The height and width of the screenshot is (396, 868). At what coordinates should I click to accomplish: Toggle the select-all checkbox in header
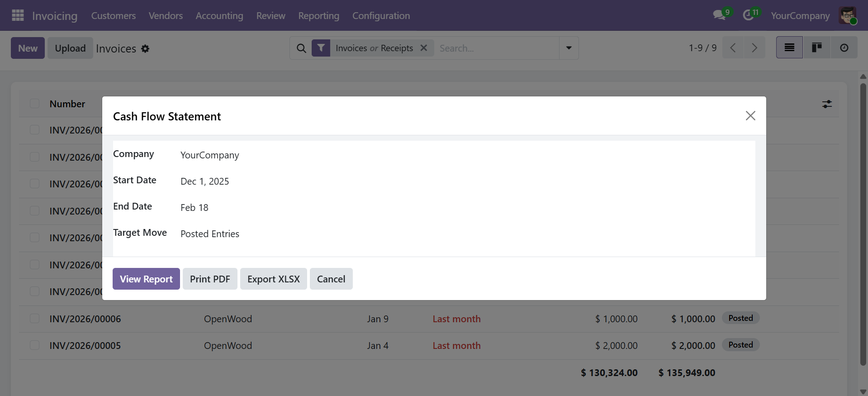(x=34, y=104)
